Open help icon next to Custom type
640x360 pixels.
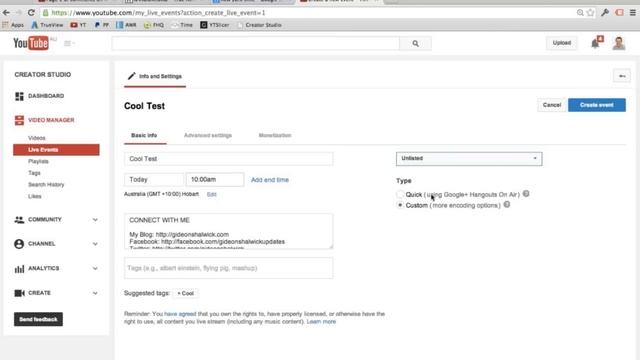click(x=507, y=204)
